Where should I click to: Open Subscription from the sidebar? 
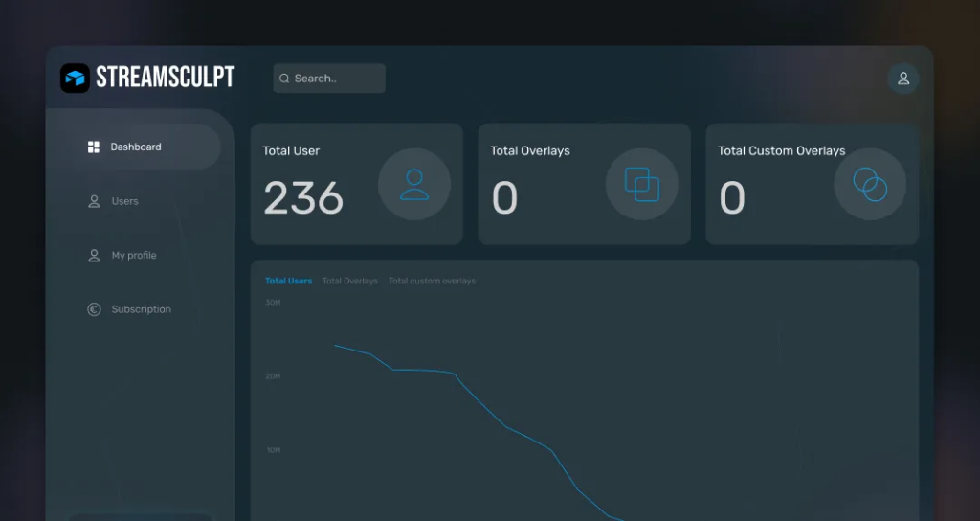(x=142, y=309)
